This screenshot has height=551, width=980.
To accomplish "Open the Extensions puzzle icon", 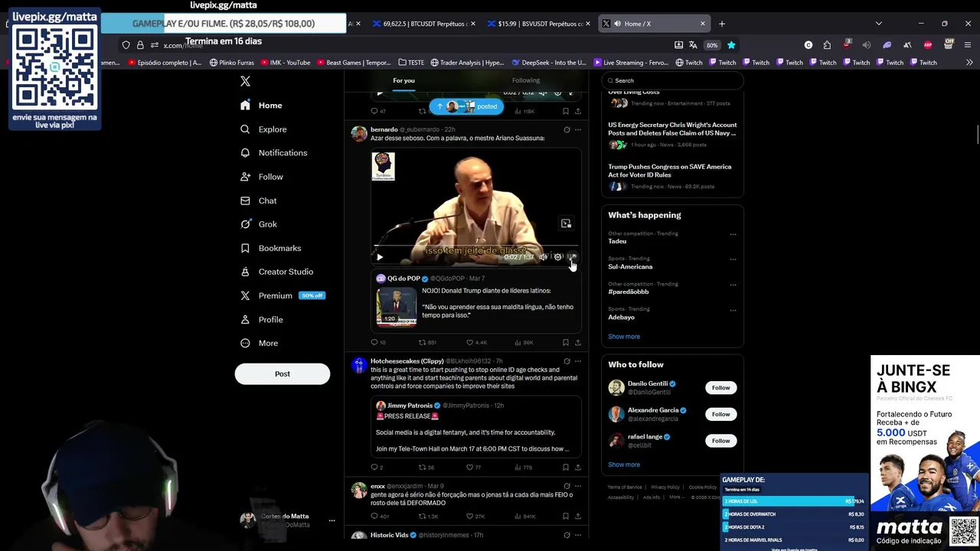I will click(x=827, y=45).
